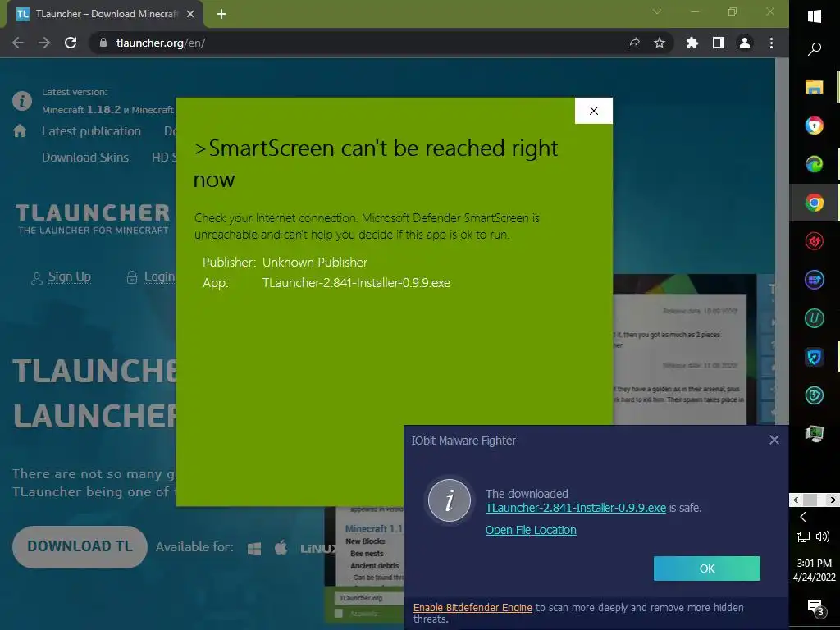Open Chrome tab search chevron

click(x=657, y=11)
